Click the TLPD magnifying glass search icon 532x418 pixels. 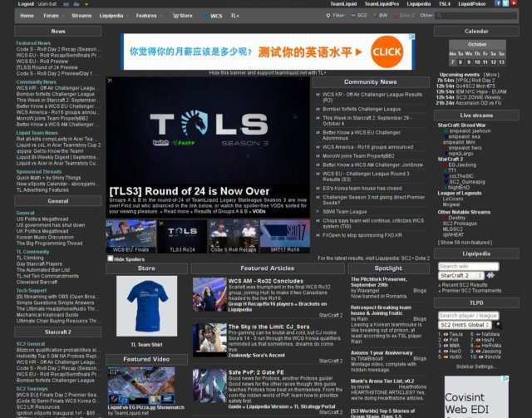[x=498, y=325]
